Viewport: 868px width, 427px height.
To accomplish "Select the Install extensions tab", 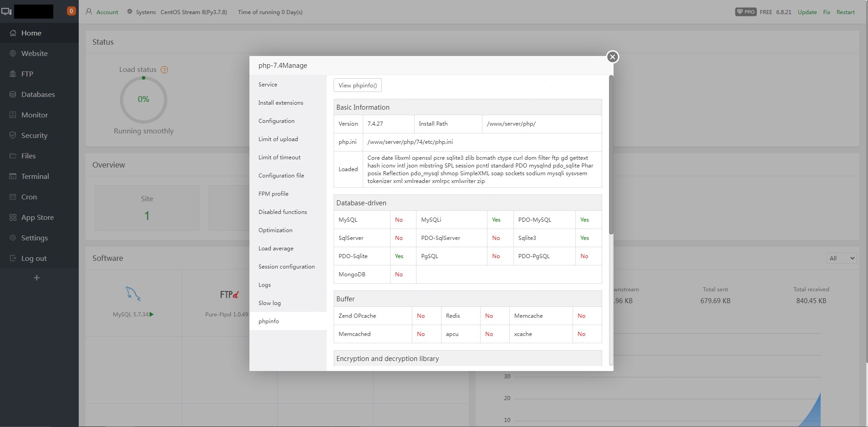I will point(281,103).
